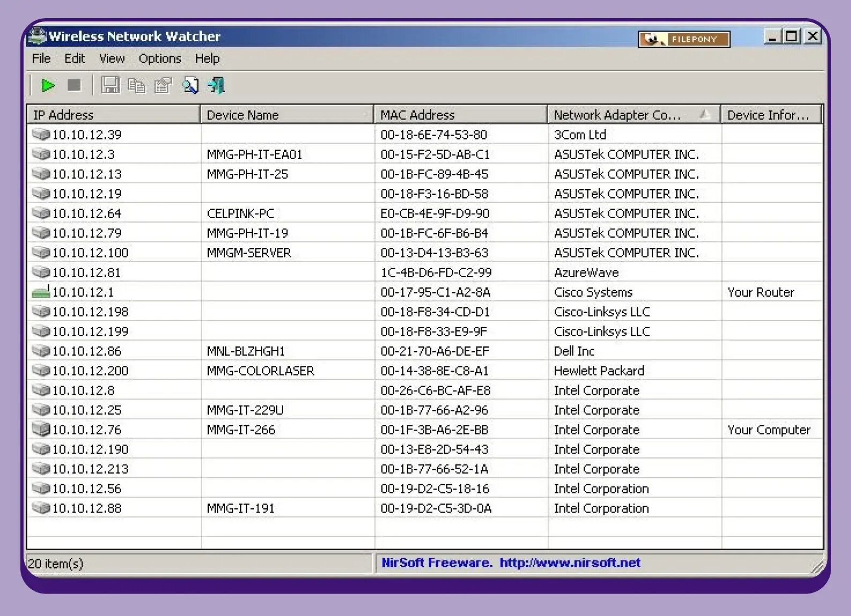Click the device icon beside 10.10.12.3
Viewport: 851px width, 616px height.
[41, 154]
